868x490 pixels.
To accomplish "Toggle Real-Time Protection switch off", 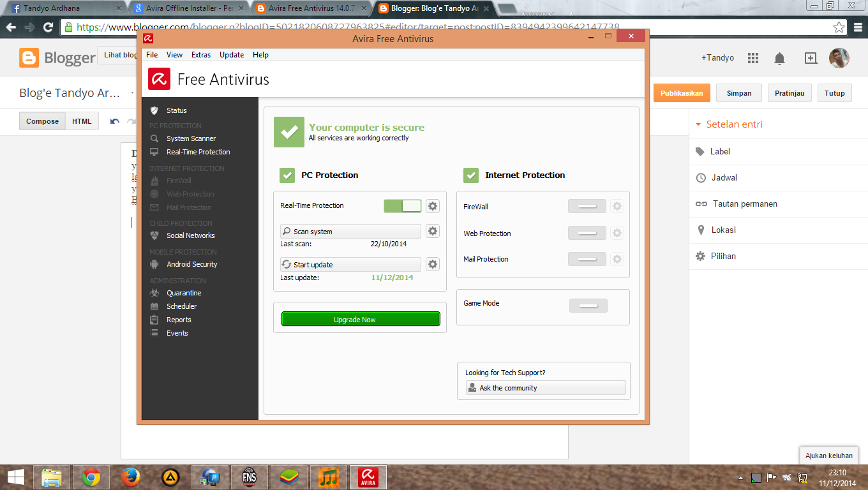I will point(403,205).
